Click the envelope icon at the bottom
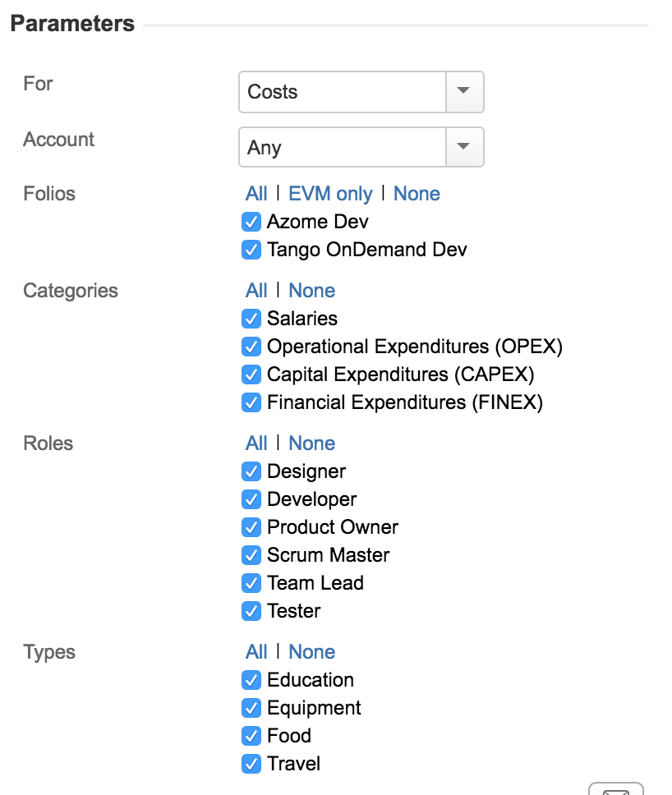The height and width of the screenshot is (795, 672). [616, 790]
